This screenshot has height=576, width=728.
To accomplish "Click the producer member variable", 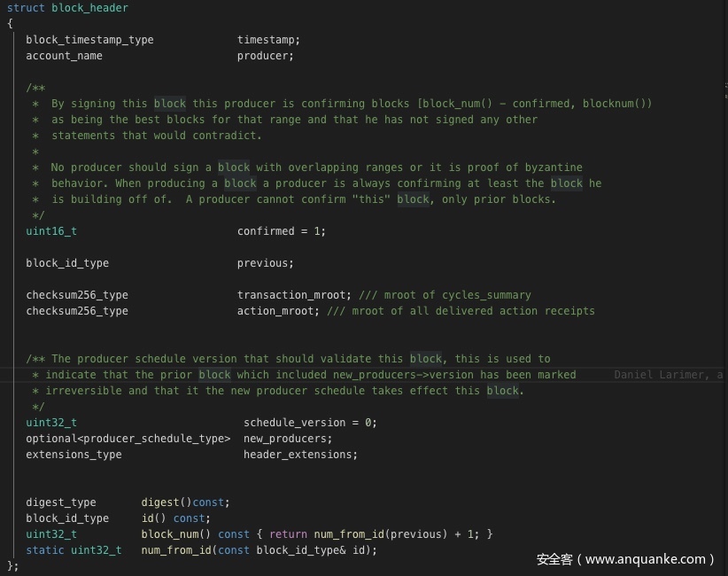I will [265, 56].
